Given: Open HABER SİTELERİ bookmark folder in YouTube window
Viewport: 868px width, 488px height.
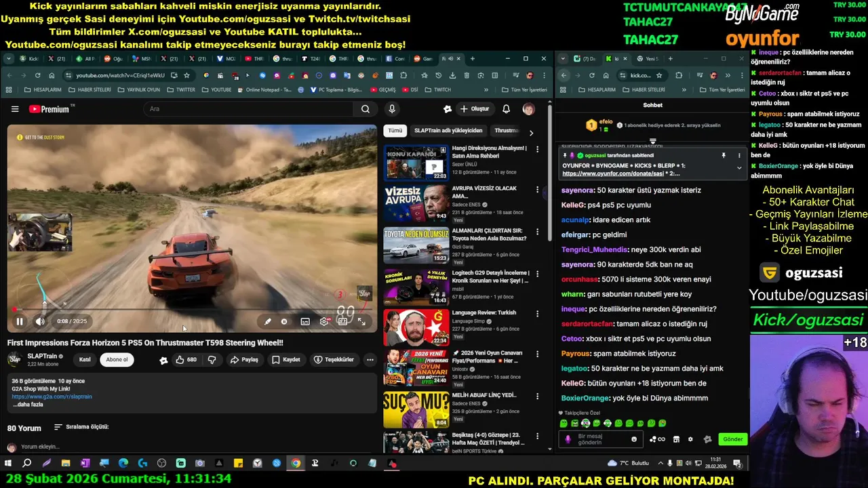Looking at the screenshot, I should click(x=90, y=89).
